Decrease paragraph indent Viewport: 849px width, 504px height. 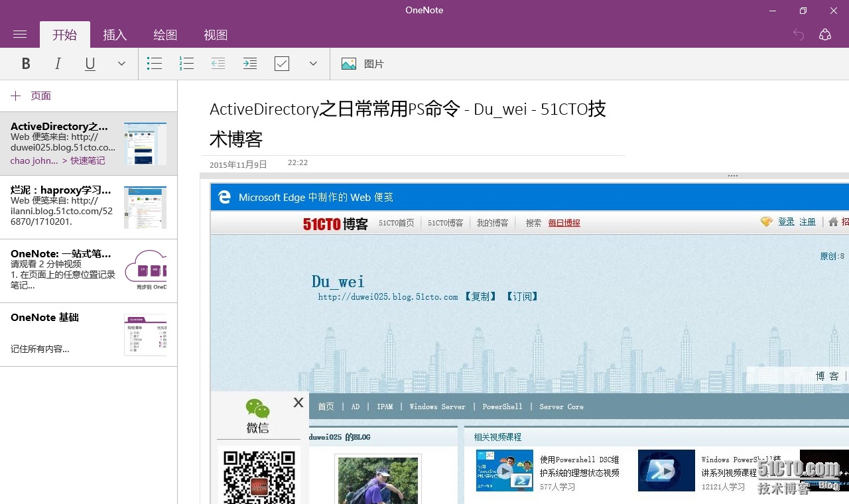[218, 64]
